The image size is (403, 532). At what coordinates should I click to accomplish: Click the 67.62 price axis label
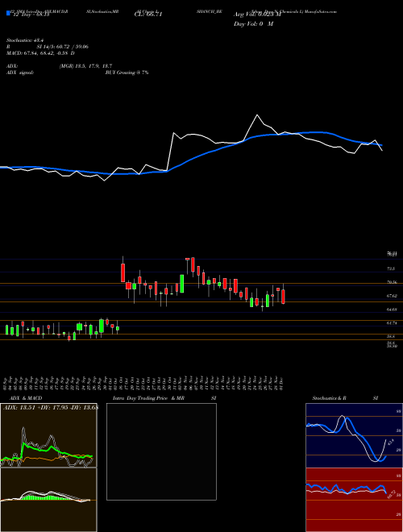point(392,296)
